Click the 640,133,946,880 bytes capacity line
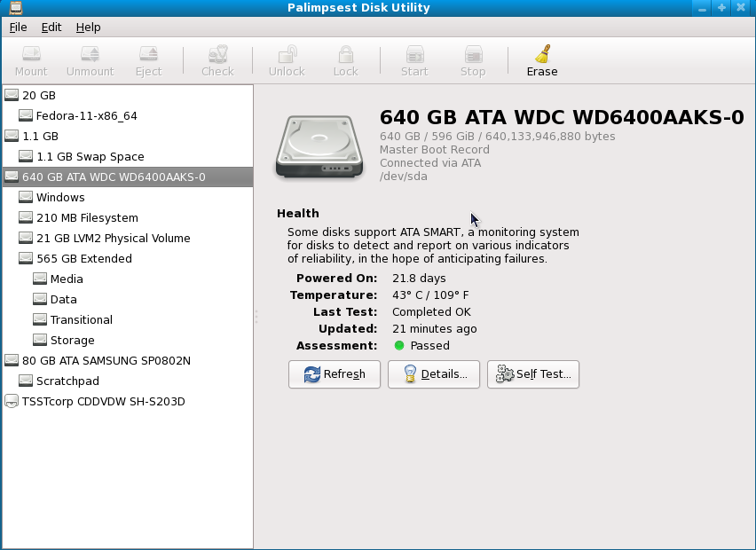Screen dimensions: 756x550 [497, 137]
